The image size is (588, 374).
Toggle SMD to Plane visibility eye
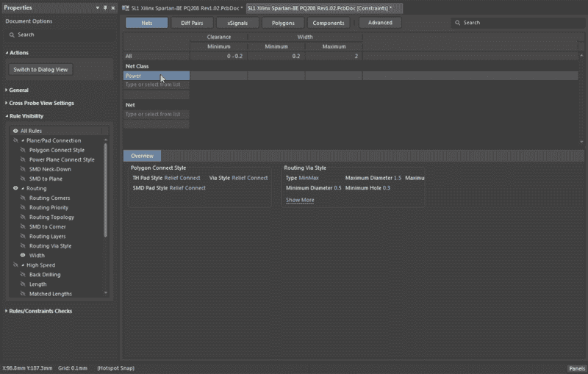[23, 179]
